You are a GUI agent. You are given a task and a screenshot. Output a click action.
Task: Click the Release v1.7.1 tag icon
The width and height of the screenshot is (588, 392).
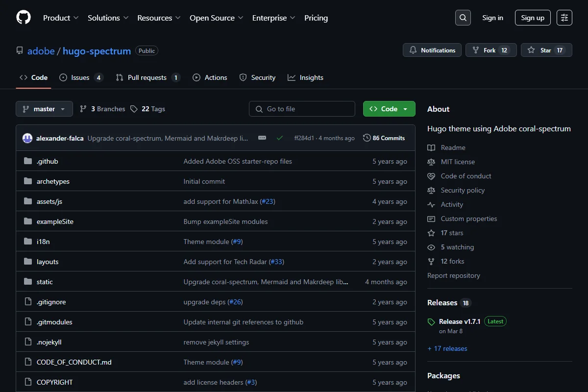point(431,322)
